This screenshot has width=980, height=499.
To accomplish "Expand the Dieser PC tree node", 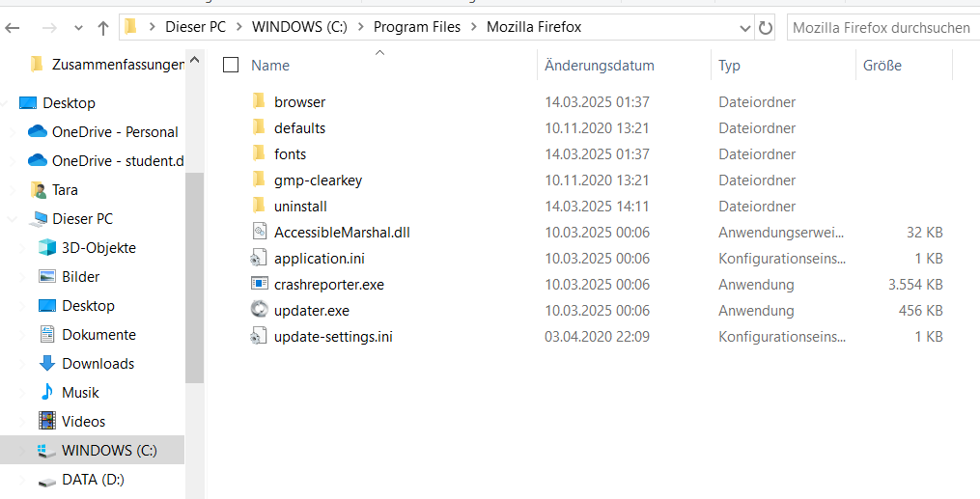I will pyautogui.click(x=12, y=219).
